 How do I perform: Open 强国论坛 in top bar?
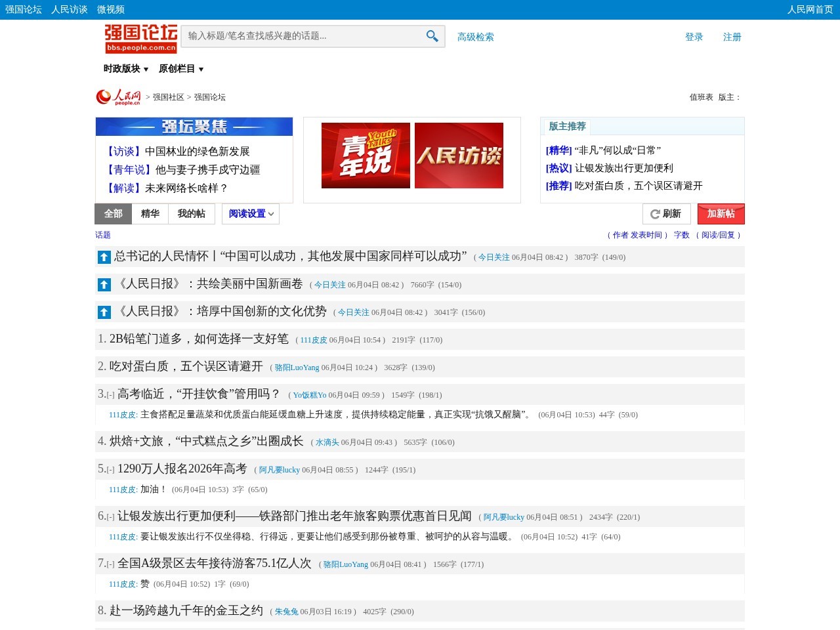(24, 9)
